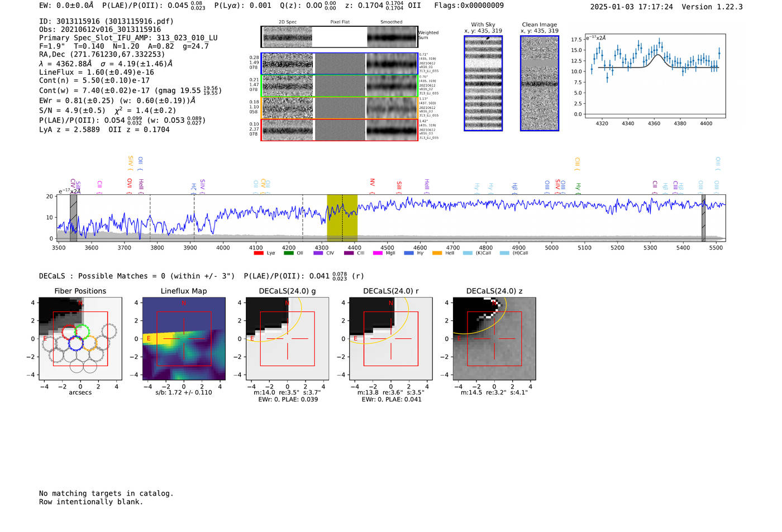Click the green OII legend swatch
The width and height of the screenshot is (782, 532).
coord(288,253)
